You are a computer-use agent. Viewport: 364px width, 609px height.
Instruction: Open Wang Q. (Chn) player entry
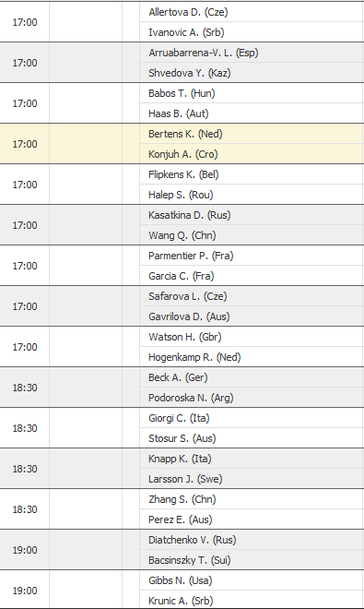click(182, 235)
